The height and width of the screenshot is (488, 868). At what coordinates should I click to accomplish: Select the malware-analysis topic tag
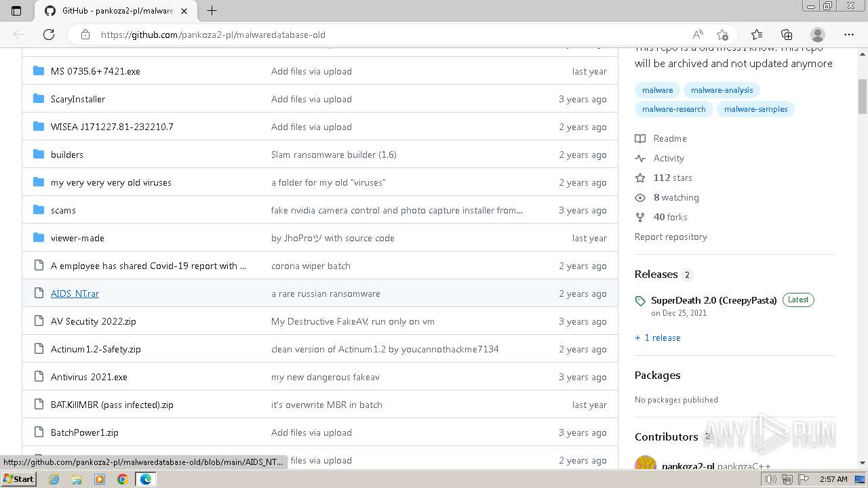pyautogui.click(x=722, y=90)
